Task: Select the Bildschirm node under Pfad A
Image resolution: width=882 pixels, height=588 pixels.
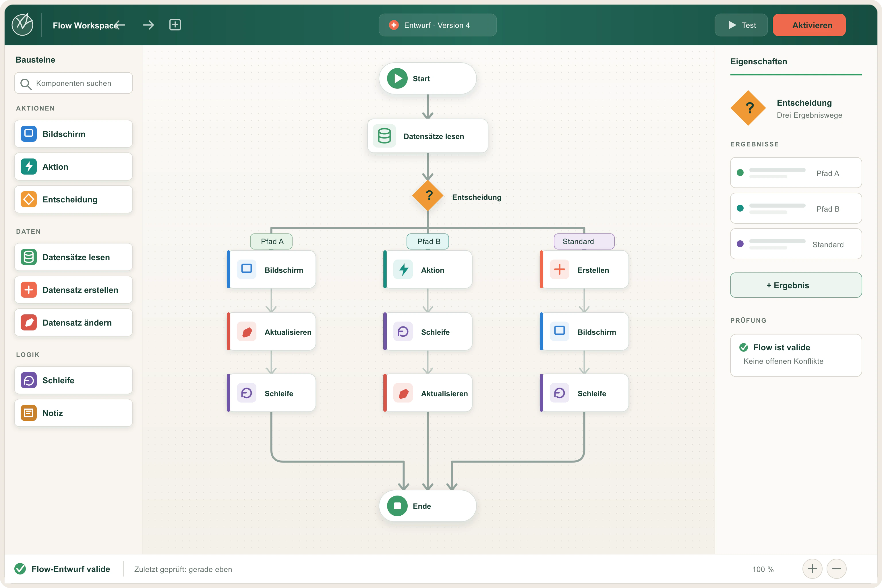Action: [x=271, y=269]
